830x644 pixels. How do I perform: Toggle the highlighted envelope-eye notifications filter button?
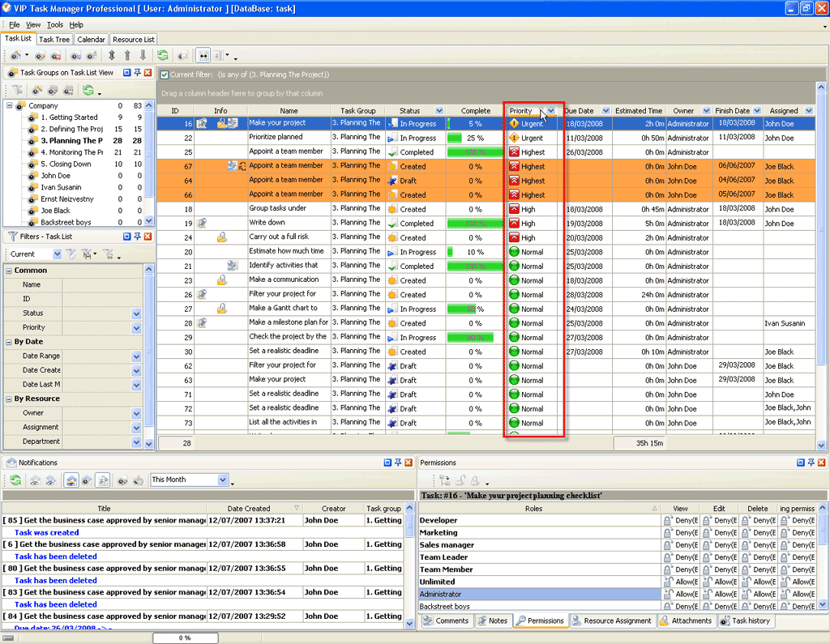(x=71, y=480)
